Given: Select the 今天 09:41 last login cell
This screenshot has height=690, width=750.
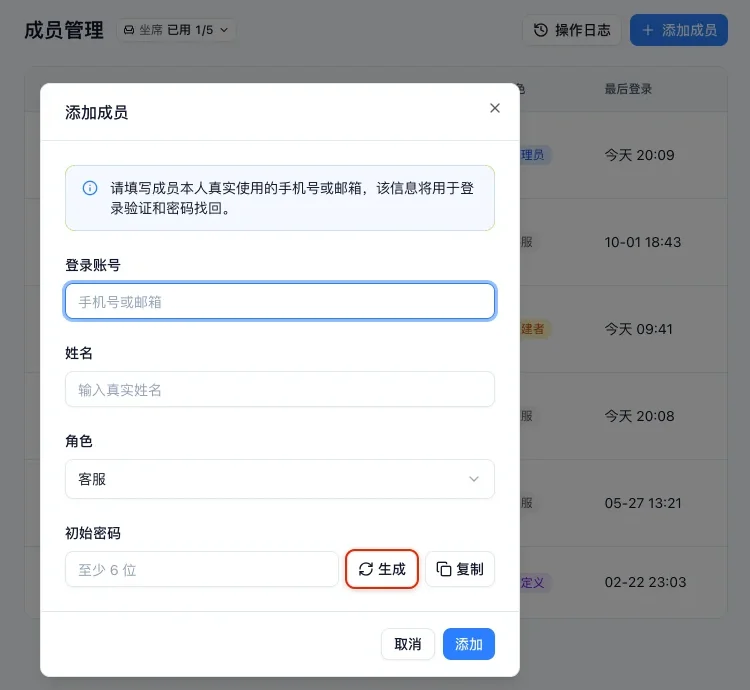Looking at the screenshot, I should [x=639, y=329].
